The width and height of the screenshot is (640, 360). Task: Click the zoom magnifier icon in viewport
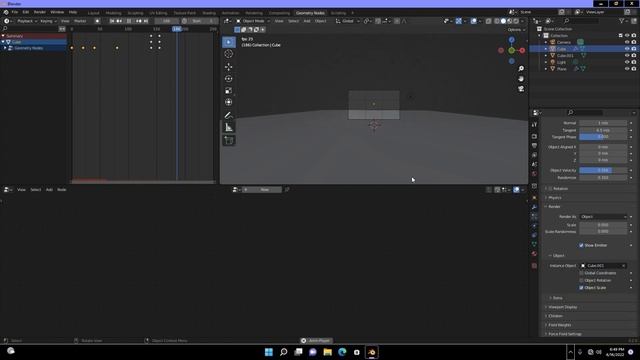click(521, 69)
